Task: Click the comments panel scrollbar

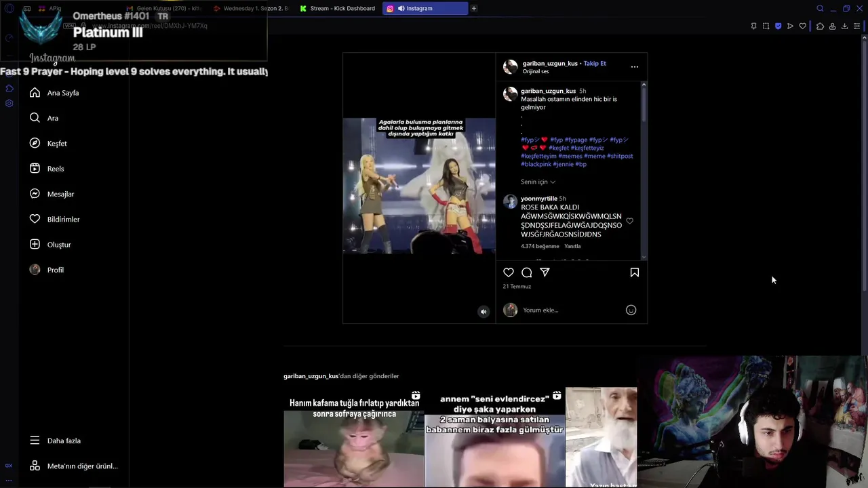Action: tap(644, 105)
